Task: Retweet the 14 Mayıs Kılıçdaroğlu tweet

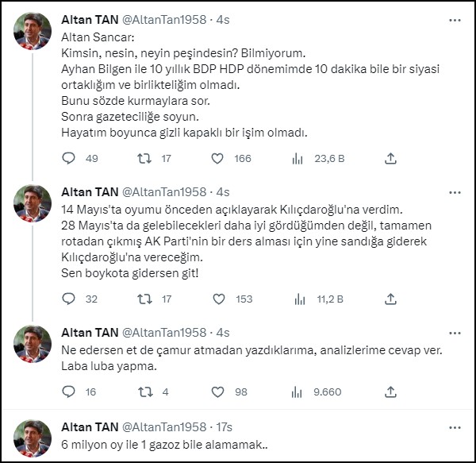Action: pos(144,299)
